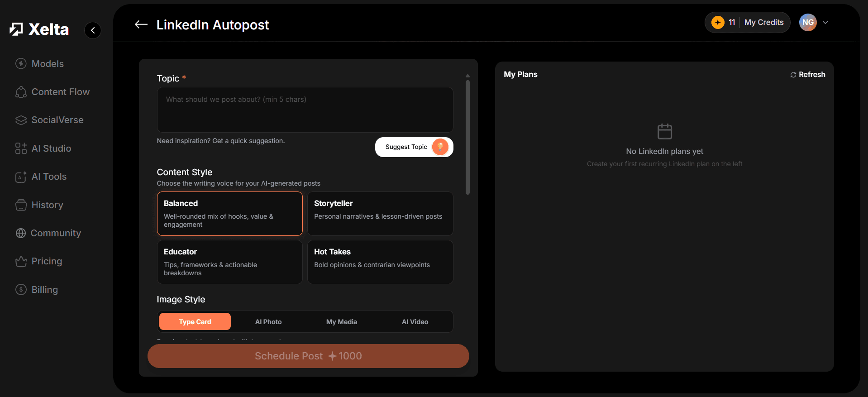Navigate to Community page
This screenshot has width=868, height=397.
(x=48, y=233)
